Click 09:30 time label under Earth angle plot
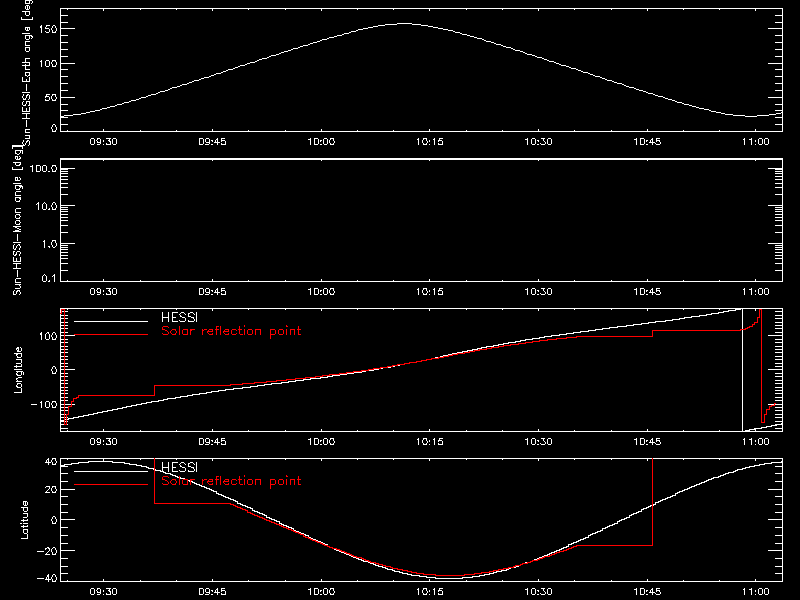This screenshot has width=800, height=600. pyautogui.click(x=104, y=141)
